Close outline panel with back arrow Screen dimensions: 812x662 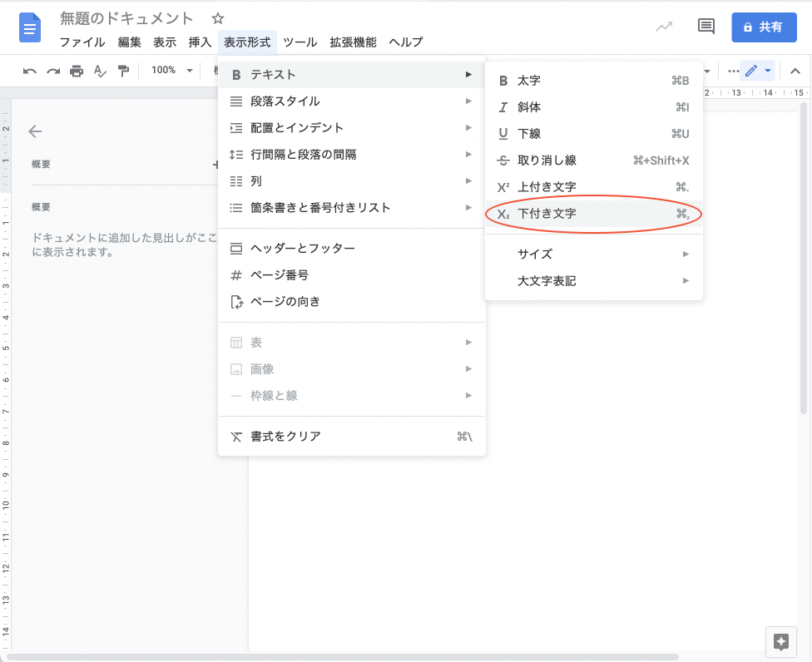pyautogui.click(x=35, y=131)
